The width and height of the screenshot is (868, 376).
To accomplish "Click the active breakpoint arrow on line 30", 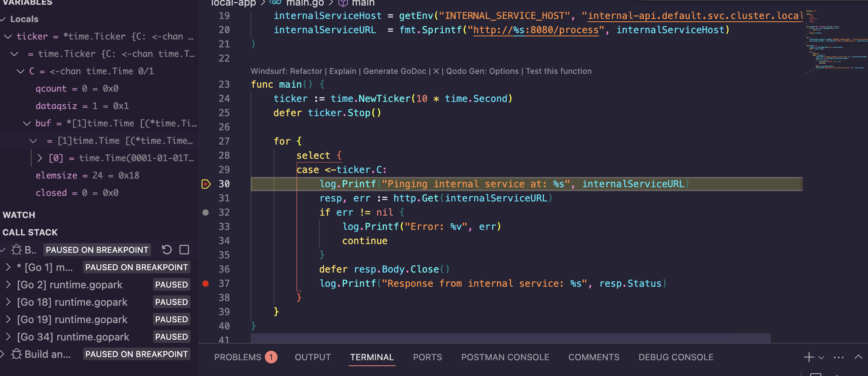I will tap(206, 184).
